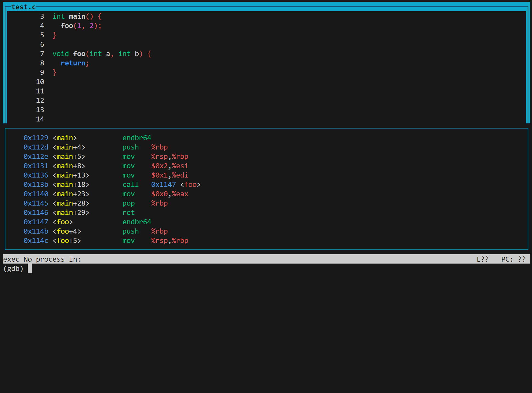Click address 0x1129 in assembly pane
532x393 pixels.
pyautogui.click(x=36, y=138)
